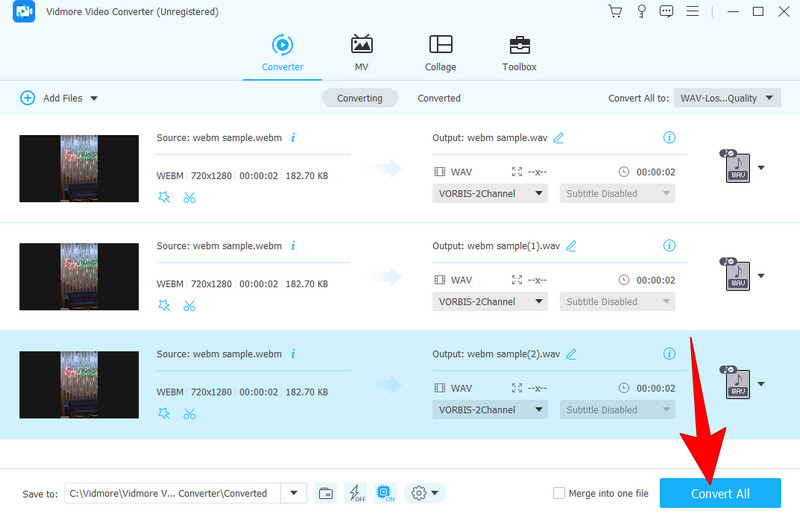Click the scissors cut icon for first video
This screenshot has width=800, height=517.
click(x=190, y=197)
